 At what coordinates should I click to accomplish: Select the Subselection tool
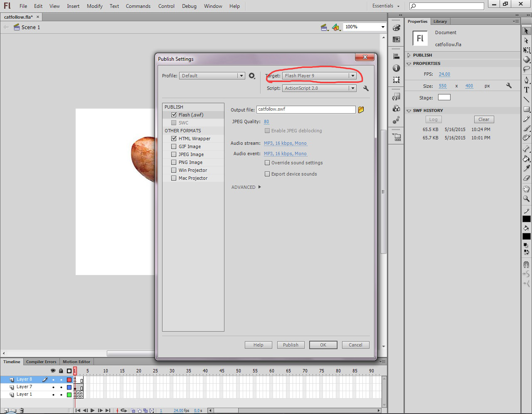526,41
